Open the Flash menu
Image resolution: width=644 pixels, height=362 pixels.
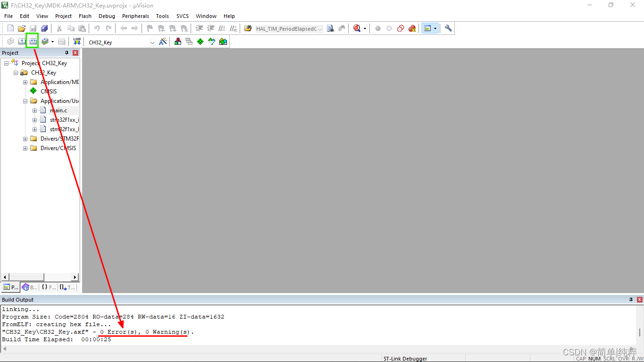(85, 16)
